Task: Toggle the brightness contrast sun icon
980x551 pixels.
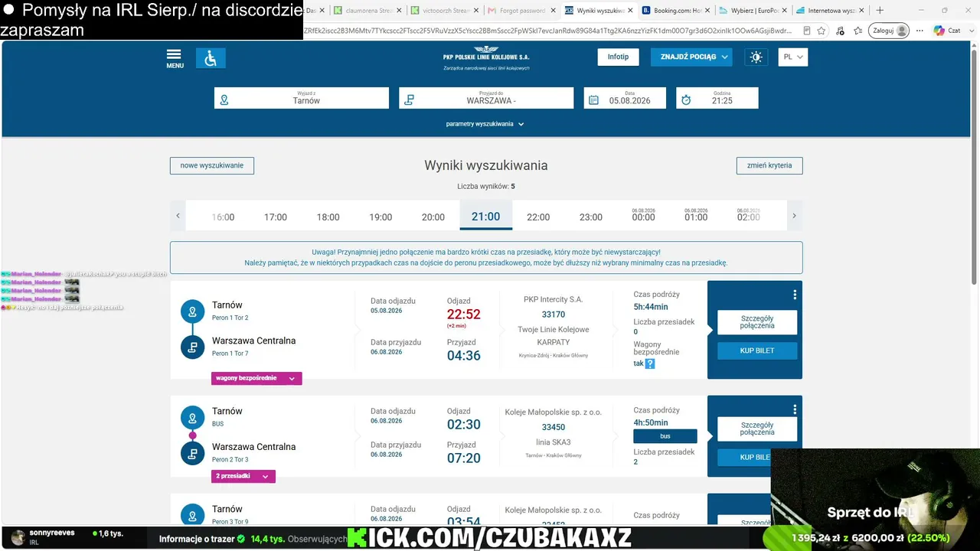Action: (x=756, y=57)
